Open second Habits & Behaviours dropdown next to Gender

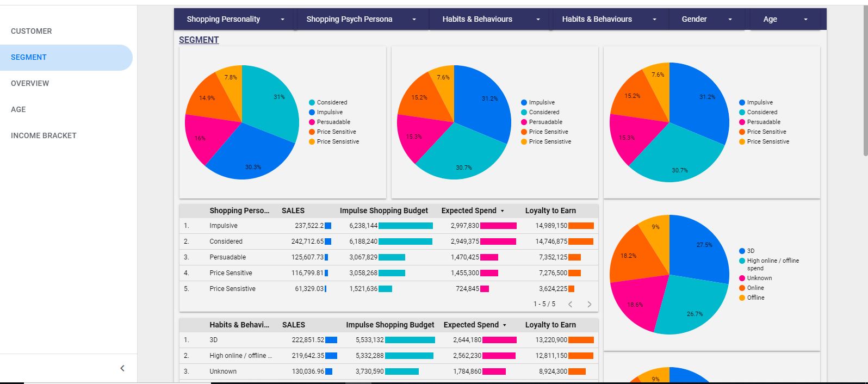[x=610, y=19]
